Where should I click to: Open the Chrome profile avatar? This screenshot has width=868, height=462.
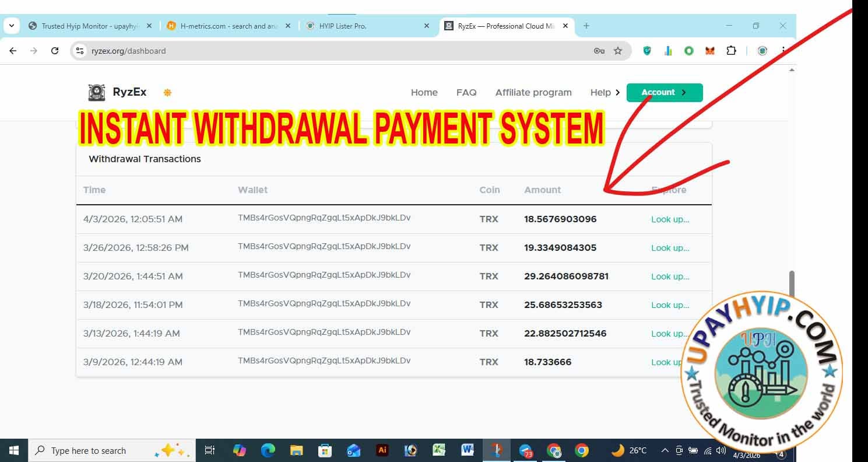coord(762,51)
